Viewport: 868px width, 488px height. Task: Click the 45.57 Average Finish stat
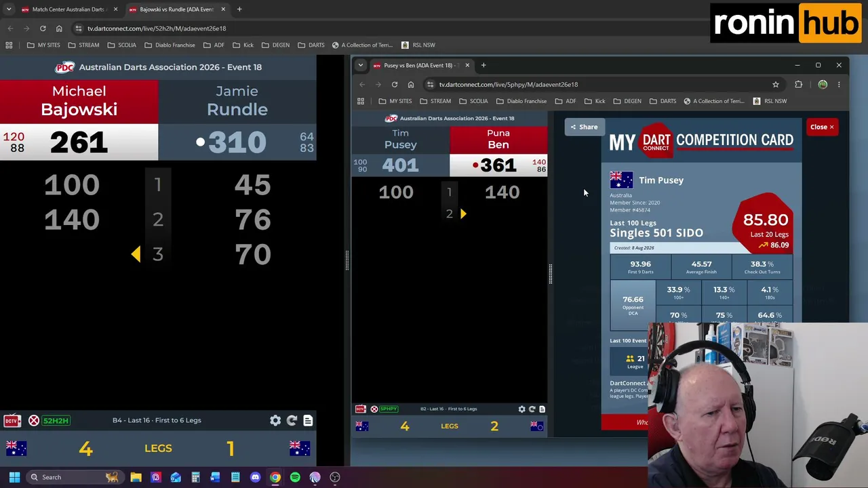click(701, 267)
